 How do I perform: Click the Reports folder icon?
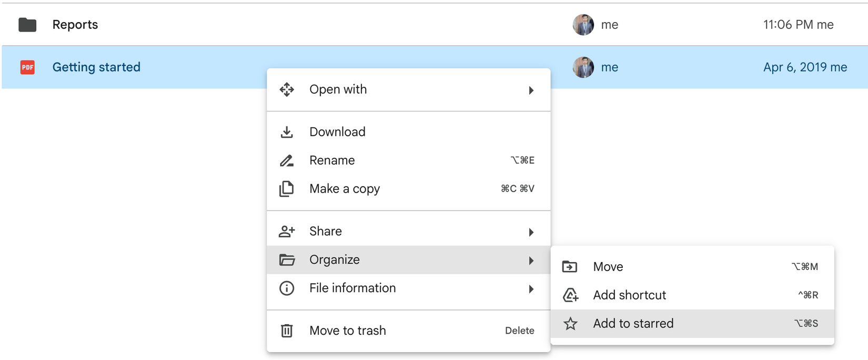(x=27, y=25)
